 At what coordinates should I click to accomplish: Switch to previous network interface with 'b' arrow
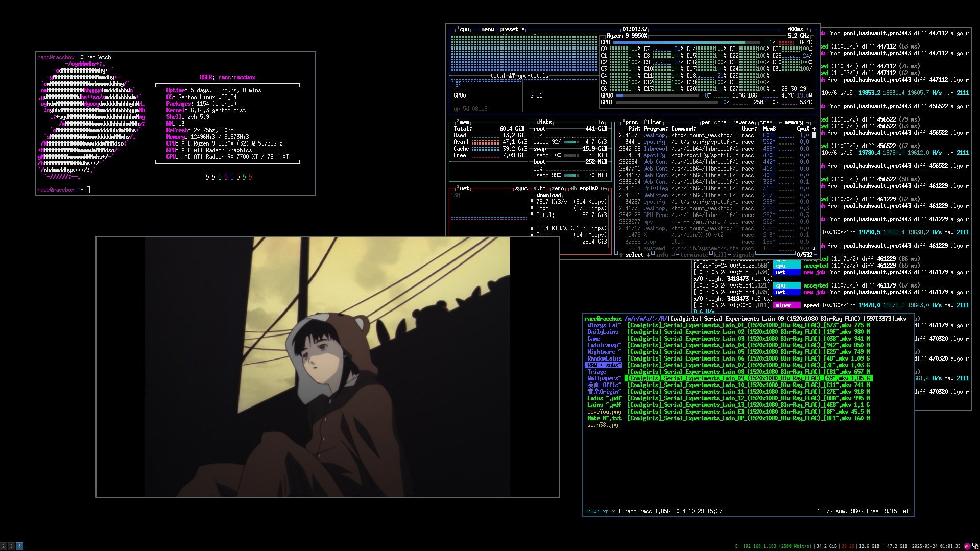click(x=573, y=188)
